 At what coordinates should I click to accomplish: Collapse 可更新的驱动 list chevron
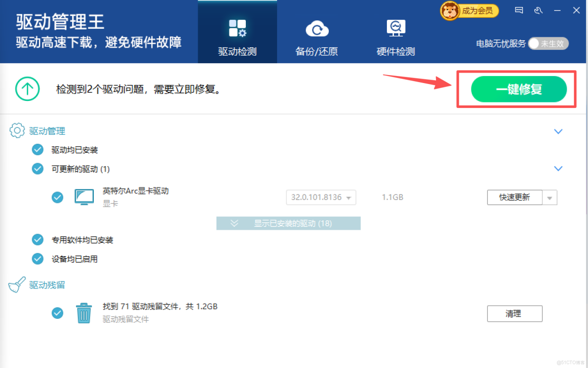558,168
